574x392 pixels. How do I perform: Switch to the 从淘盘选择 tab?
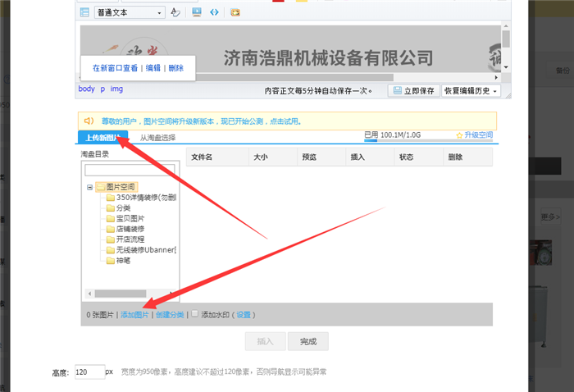[157, 138]
